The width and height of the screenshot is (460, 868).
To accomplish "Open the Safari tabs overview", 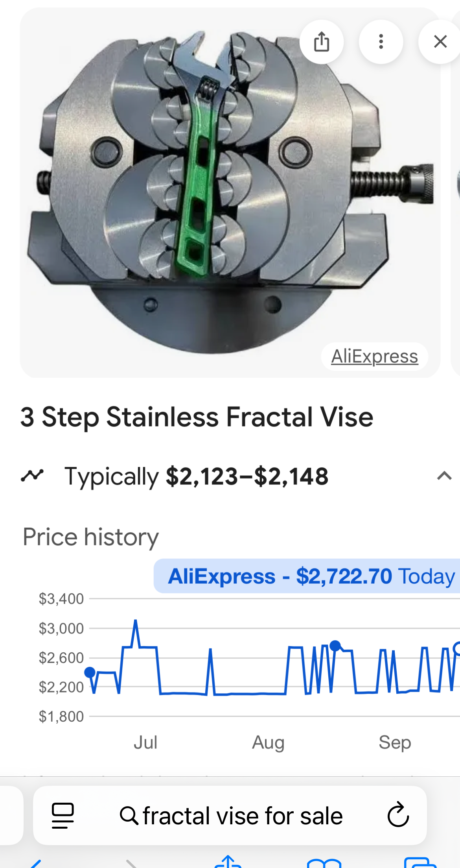I will click(x=420, y=863).
